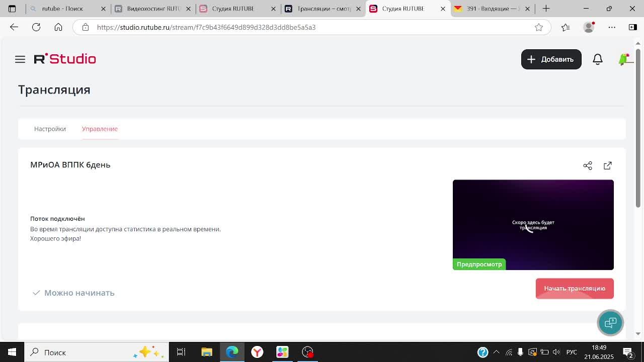Screen dimensions: 644x362
Task: Click the browser address bar URL
Action: 206,27
